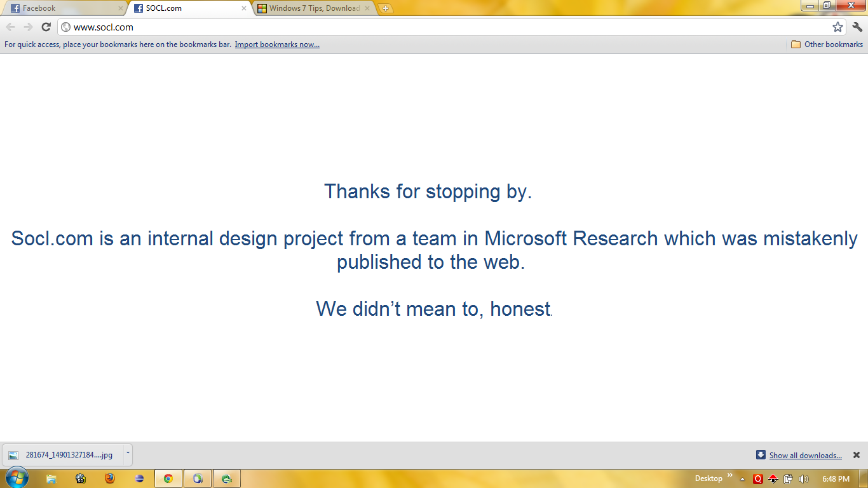Restore down the Chrome window
Viewport: 868px width, 488px height.
pos(827,6)
